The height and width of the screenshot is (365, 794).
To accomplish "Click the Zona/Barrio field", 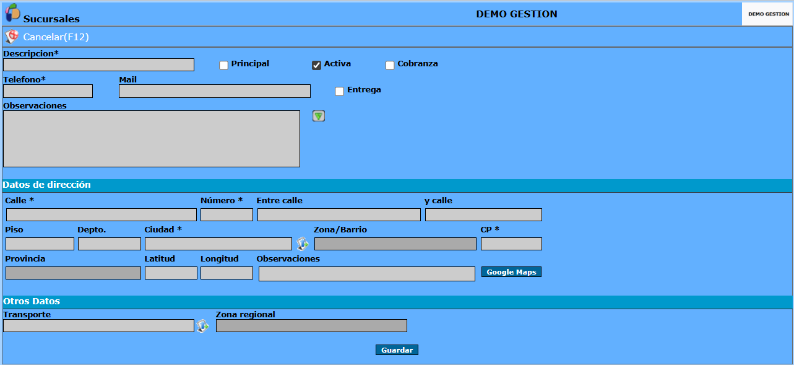I will pos(395,244).
